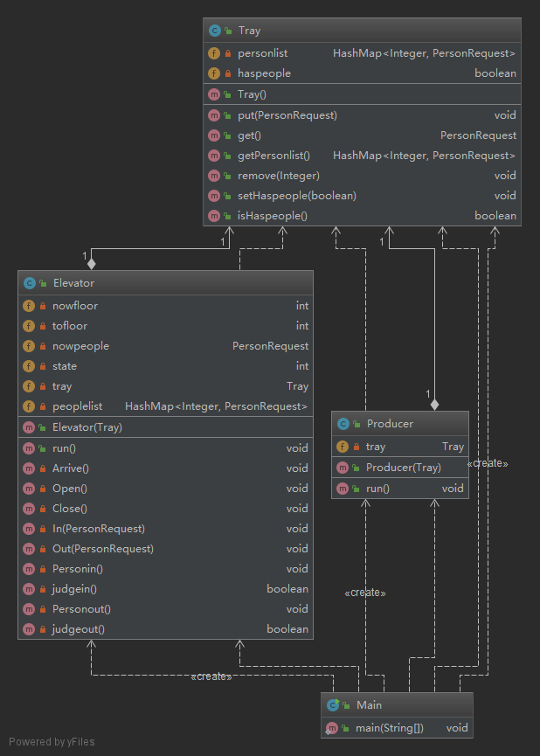Click method icon beside Arrive()

(29, 468)
